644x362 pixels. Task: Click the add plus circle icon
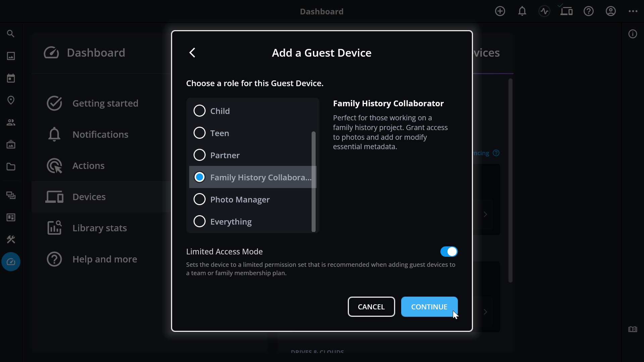click(x=500, y=11)
